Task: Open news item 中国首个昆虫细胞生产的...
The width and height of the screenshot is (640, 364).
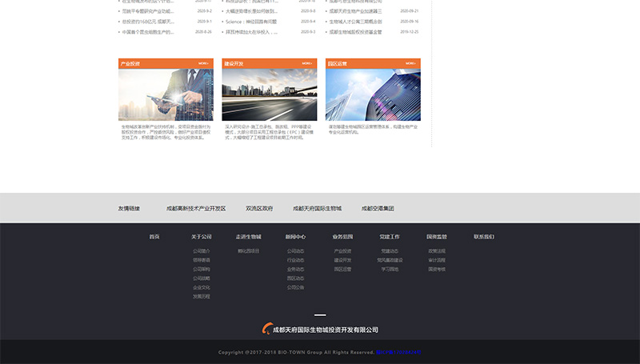Action: [148, 32]
